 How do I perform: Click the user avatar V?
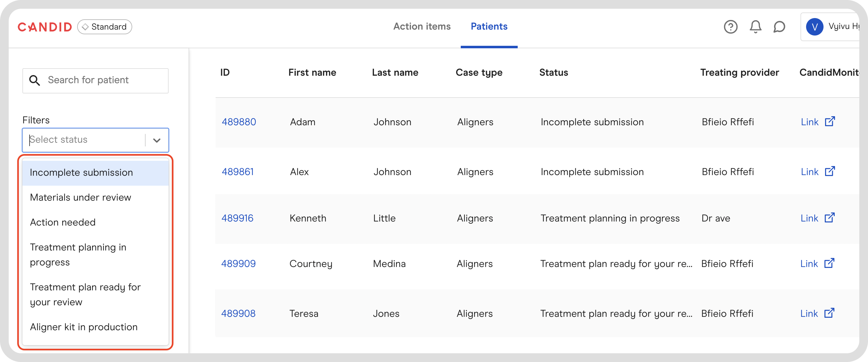tap(814, 27)
